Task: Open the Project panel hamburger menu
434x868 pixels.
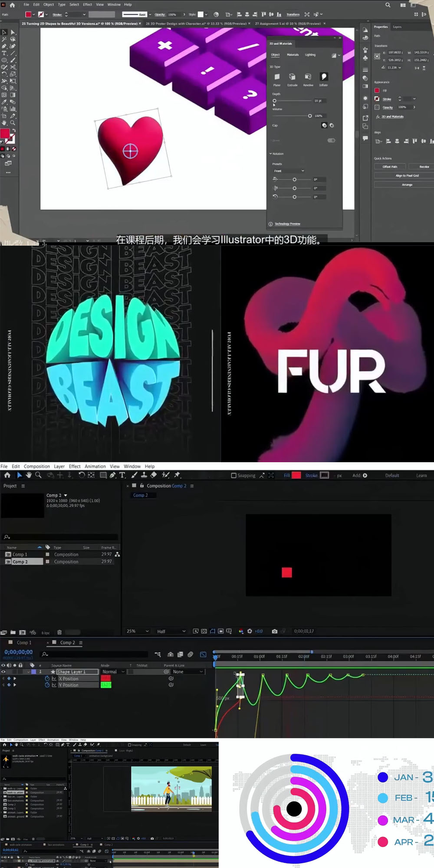Action: (23, 486)
